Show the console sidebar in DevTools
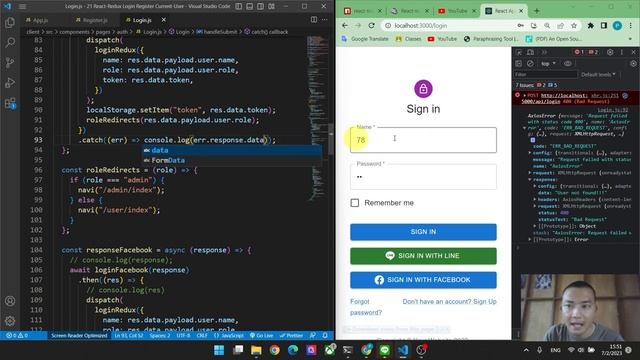 click(x=519, y=64)
